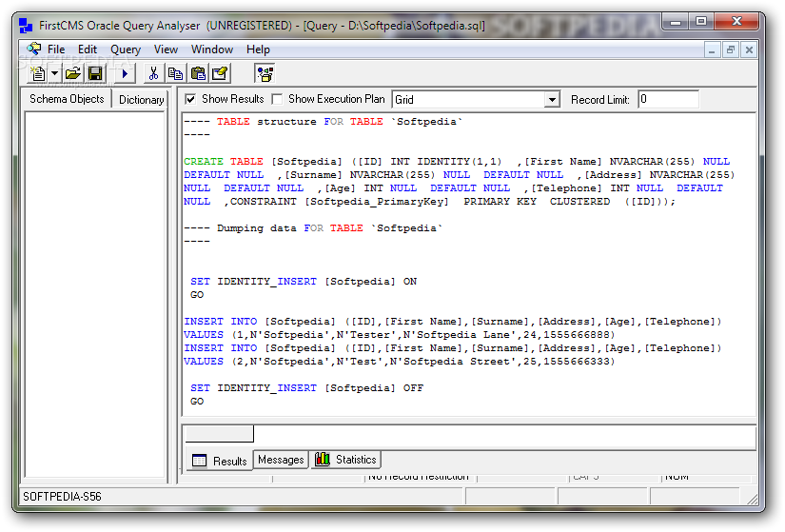The image size is (785, 532).
Task: Cut selection with the scissors icon
Action: [153, 74]
